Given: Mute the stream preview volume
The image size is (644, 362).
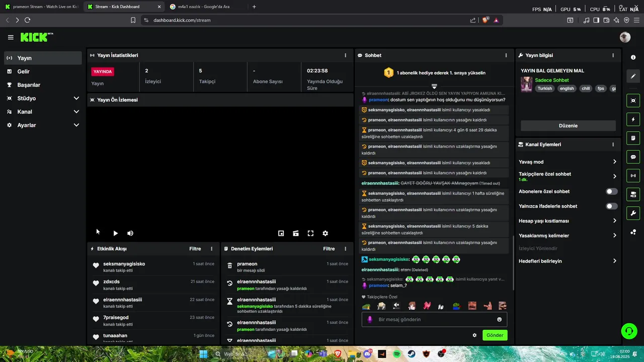Looking at the screenshot, I should pyautogui.click(x=130, y=233).
